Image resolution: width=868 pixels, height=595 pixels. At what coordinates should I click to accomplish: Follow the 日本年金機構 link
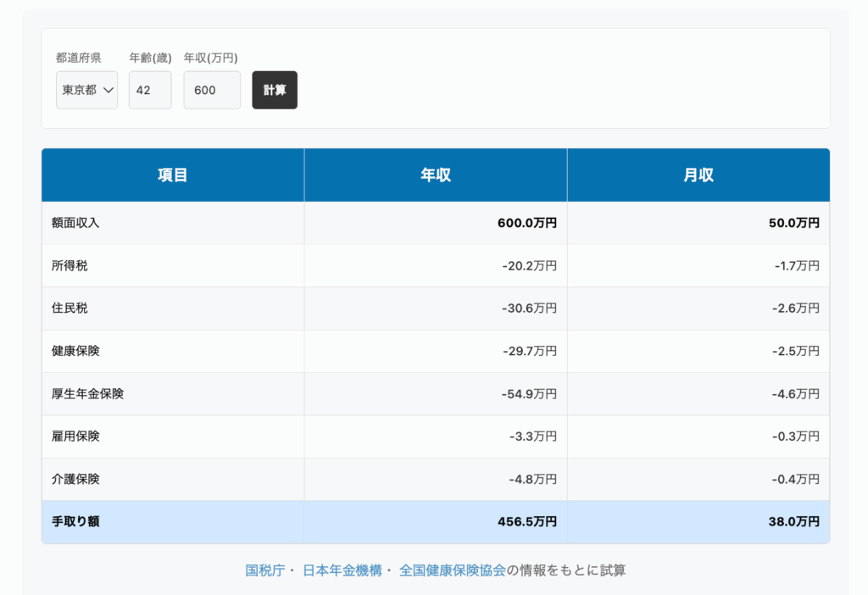coord(342,570)
